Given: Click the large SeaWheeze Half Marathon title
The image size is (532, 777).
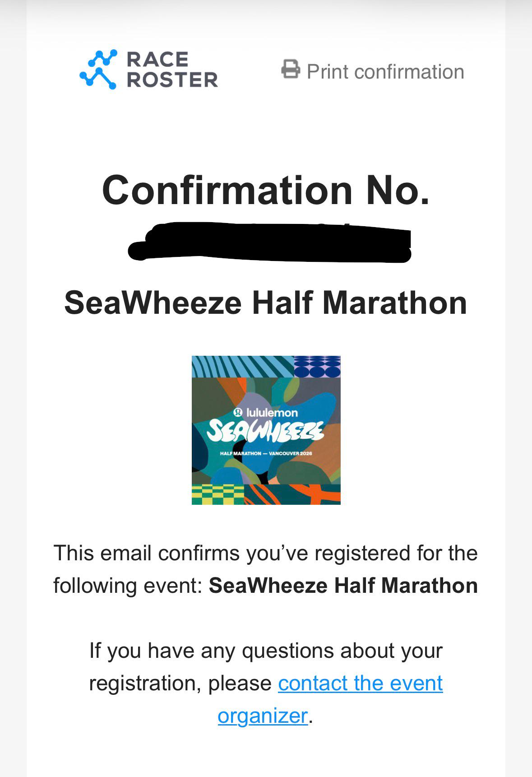Looking at the screenshot, I should pyautogui.click(x=265, y=302).
